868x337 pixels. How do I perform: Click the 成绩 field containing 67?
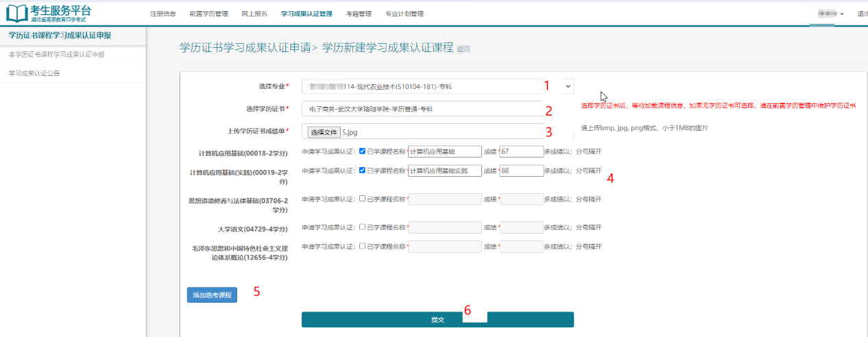(x=521, y=151)
